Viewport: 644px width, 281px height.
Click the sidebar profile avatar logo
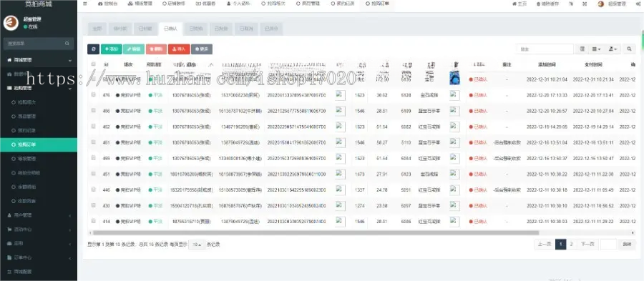pyautogui.click(x=11, y=23)
